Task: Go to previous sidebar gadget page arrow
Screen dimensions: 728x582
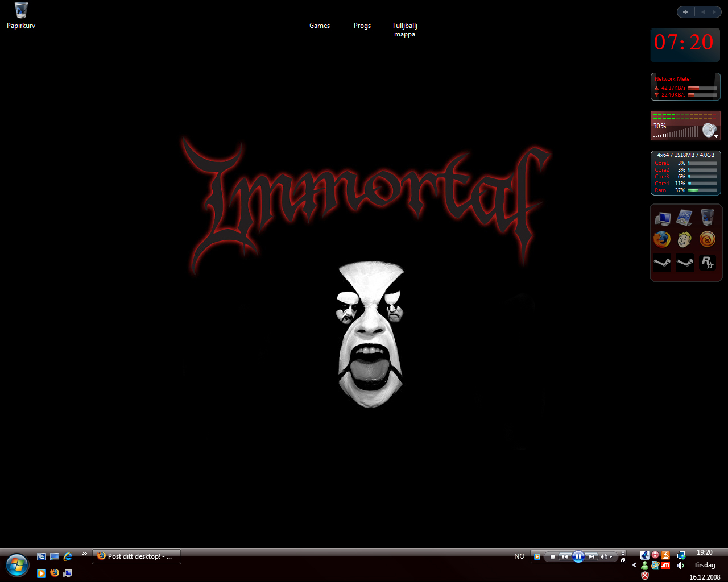Action: 703,12
